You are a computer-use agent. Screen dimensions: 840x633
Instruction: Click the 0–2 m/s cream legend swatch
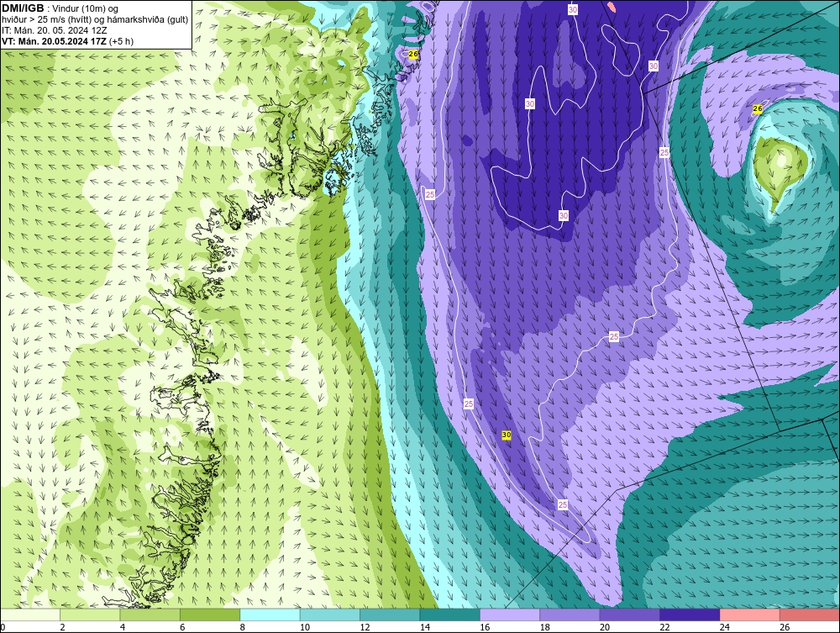coord(30,615)
